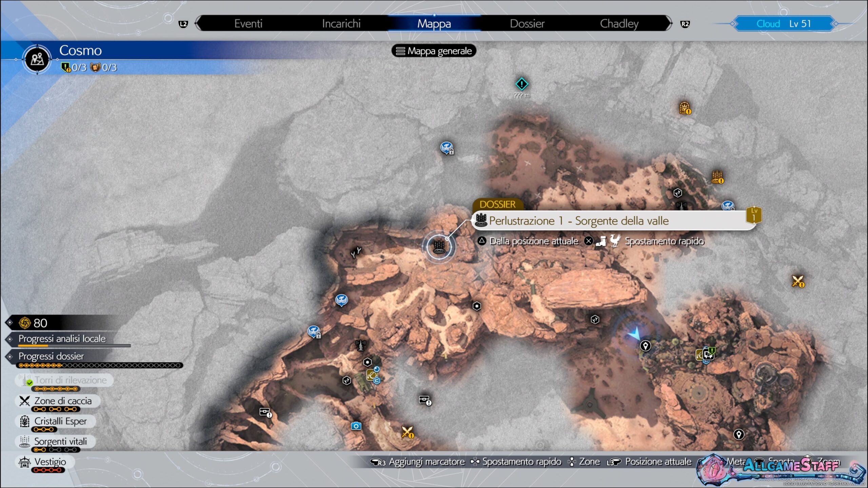Select the locked chocobo stop in the southwest
This screenshot has width=868, height=488.
(x=314, y=332)
